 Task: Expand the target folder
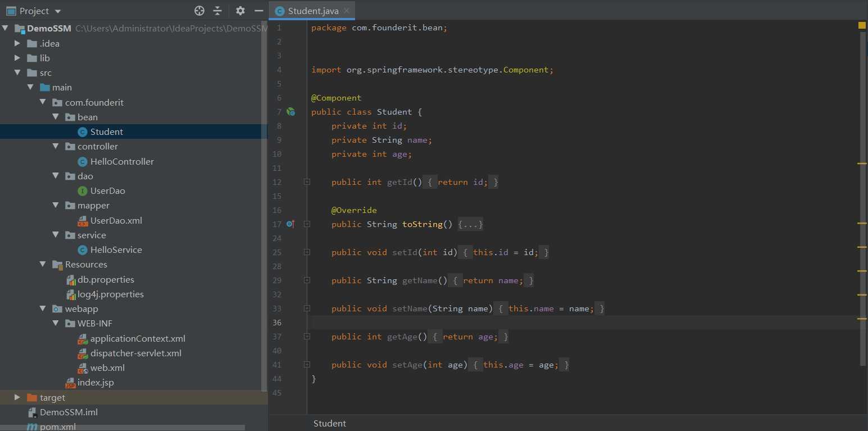pyautogui.click(x=17, y=397)
